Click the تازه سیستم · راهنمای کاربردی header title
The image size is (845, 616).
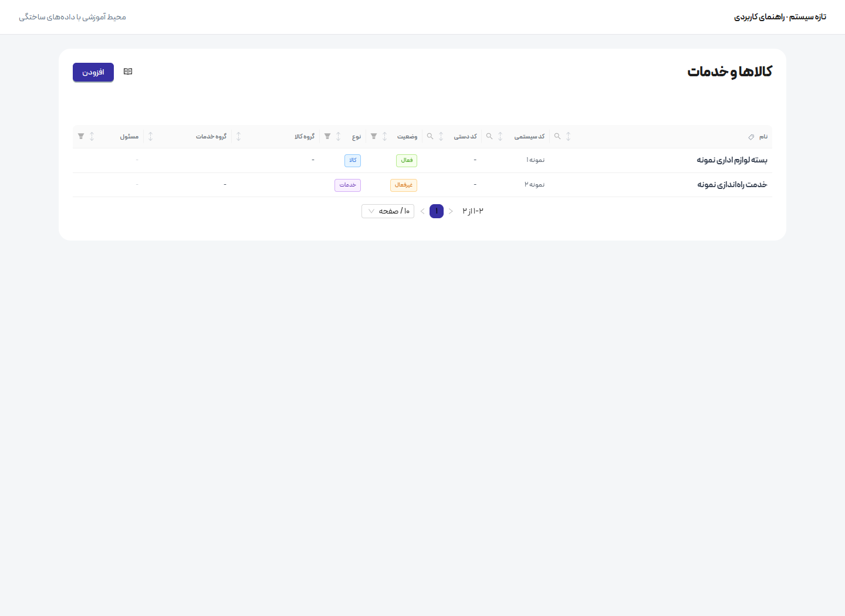pyautogui.click(x=780, y=17)
